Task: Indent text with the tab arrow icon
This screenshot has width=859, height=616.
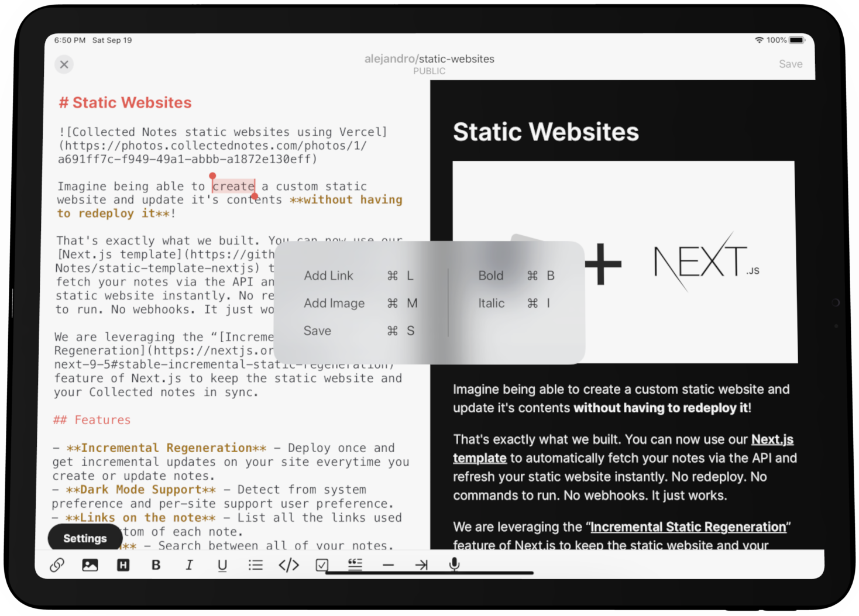Action: [421, 565]
